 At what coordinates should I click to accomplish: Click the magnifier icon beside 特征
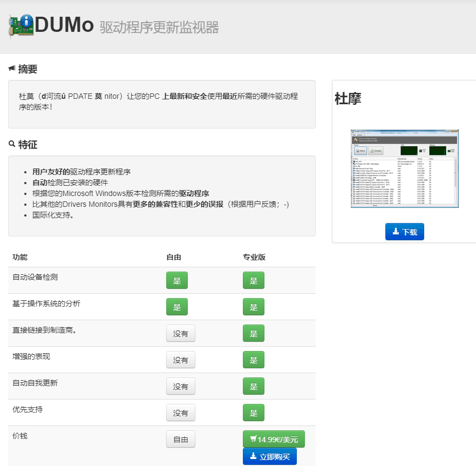point(12,144)
